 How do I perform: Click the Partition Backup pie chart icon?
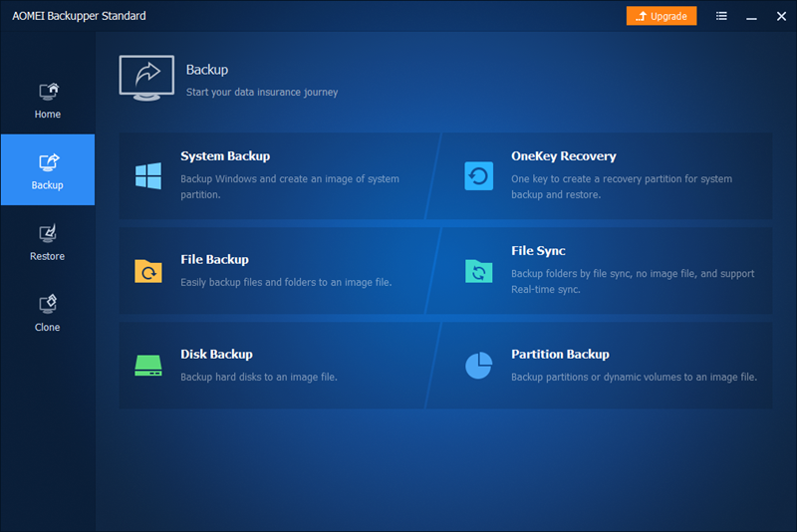479,366
